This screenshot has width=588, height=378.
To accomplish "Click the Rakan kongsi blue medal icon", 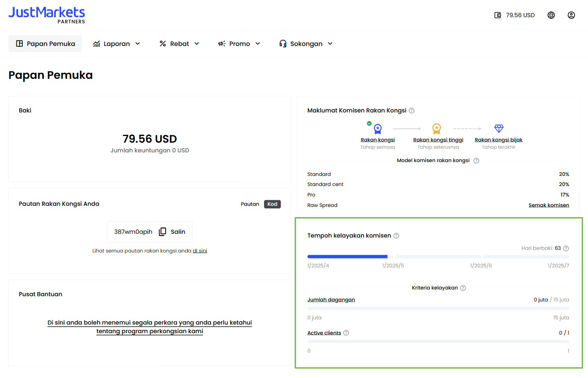I will point(377,129).
